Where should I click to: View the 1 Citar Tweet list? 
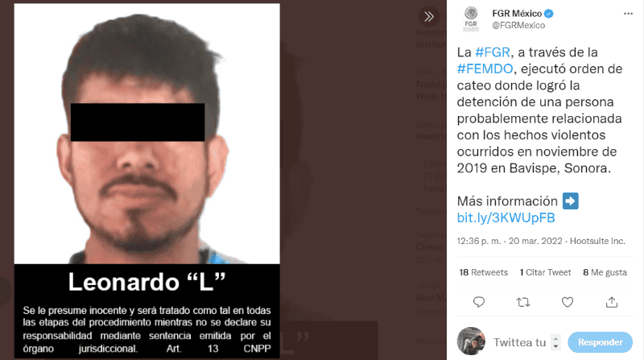point(545,272)
